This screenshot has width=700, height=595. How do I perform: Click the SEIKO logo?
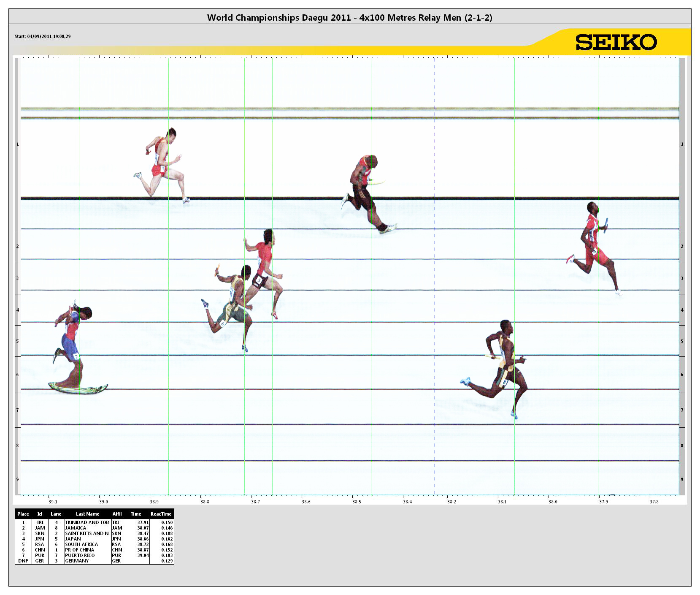616,42
